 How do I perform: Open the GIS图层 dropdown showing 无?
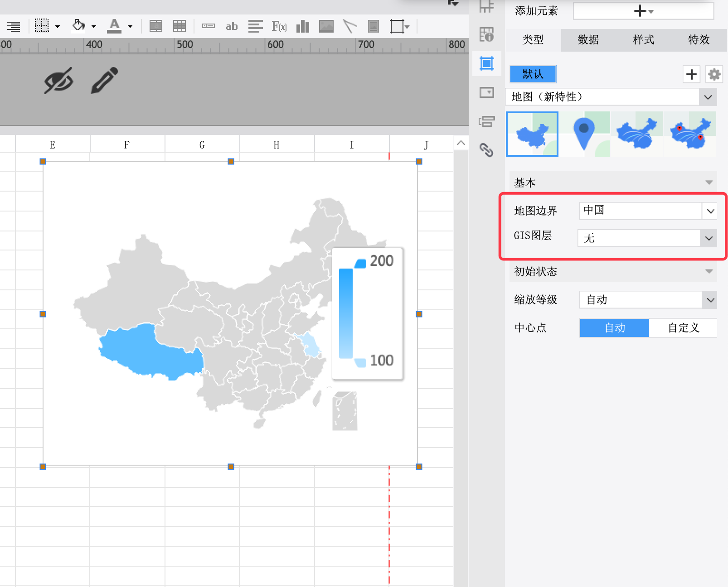pyautogui.click(x=647, y=238)
